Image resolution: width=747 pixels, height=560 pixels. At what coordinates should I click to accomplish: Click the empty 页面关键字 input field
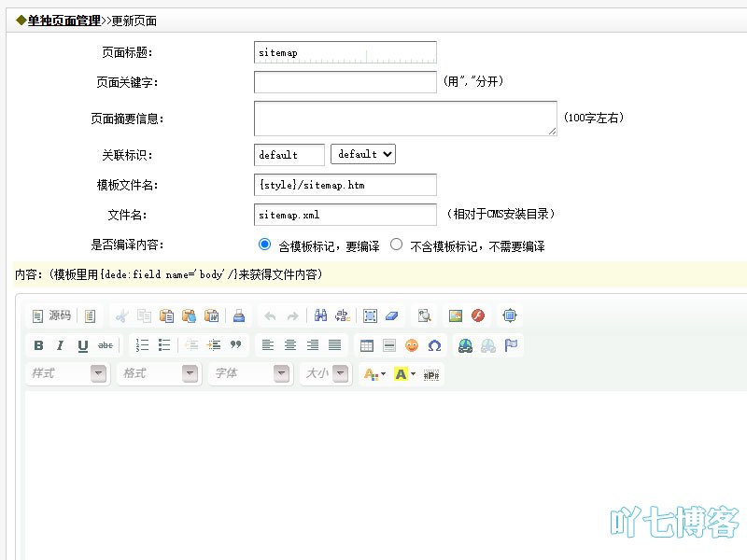click(345, 82)
